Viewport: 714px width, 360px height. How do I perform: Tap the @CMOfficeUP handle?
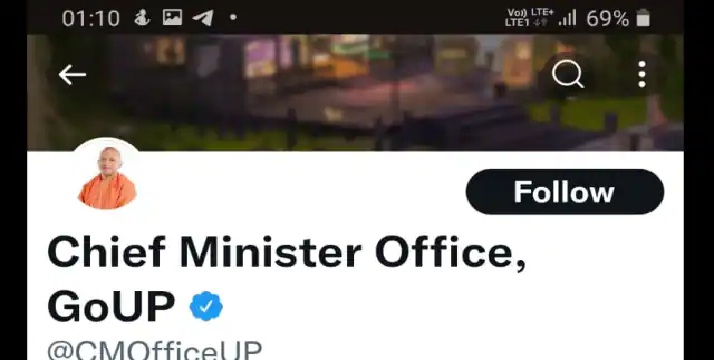154,350
